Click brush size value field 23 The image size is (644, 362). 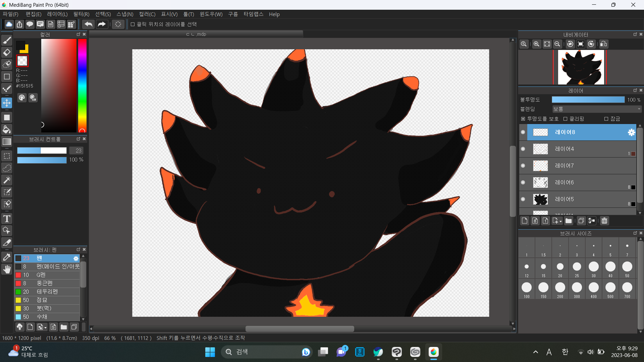point(76,150)
